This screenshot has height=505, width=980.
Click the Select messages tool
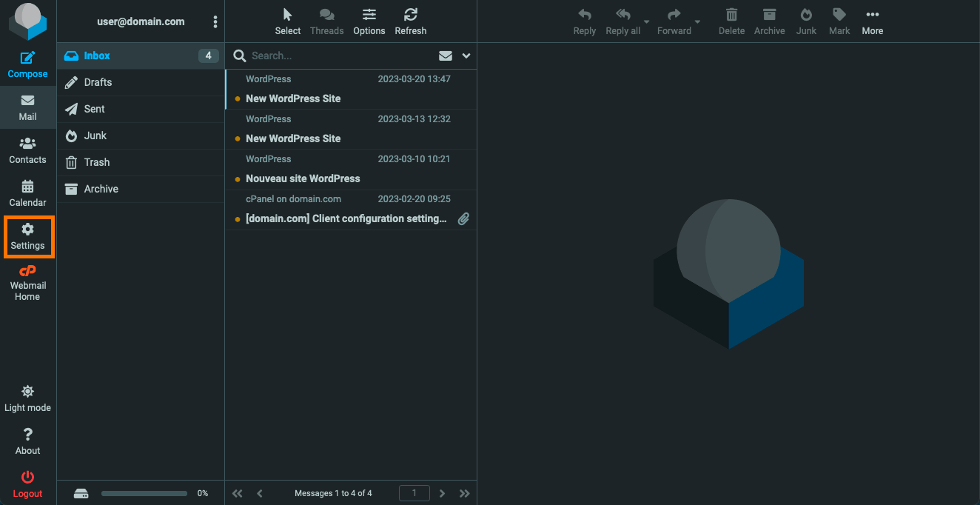[x=288, y=21]
